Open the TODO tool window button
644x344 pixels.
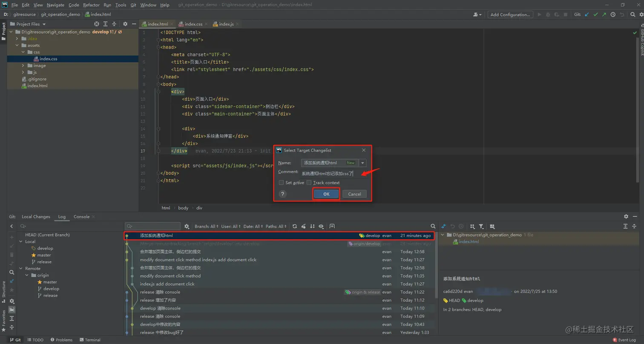(35, 340)
